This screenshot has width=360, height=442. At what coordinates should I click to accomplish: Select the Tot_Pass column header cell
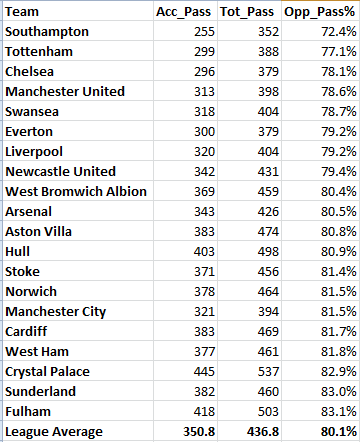pos(249,12)
